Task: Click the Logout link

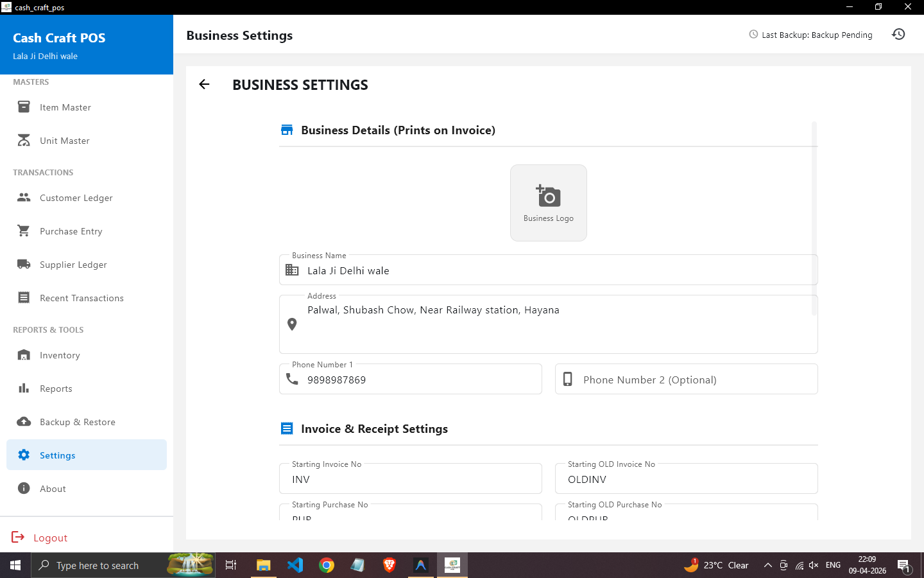Action: (x=50, y=538)
